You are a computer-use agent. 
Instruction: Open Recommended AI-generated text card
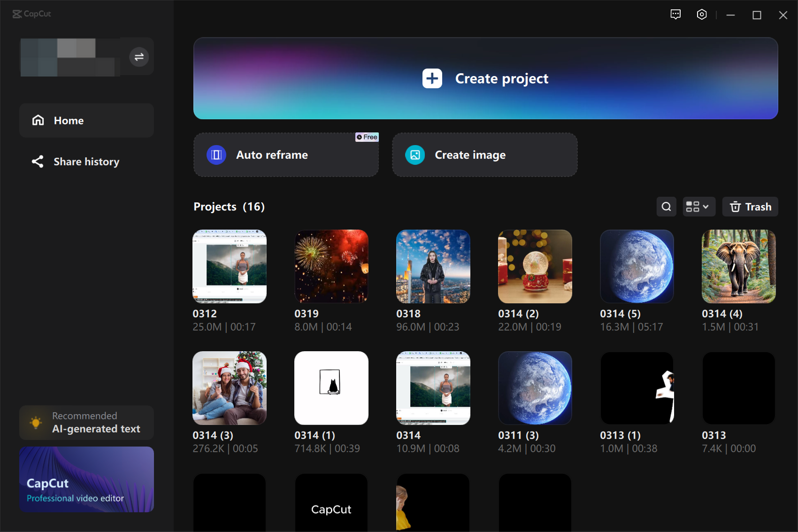[x=87, y=423]
